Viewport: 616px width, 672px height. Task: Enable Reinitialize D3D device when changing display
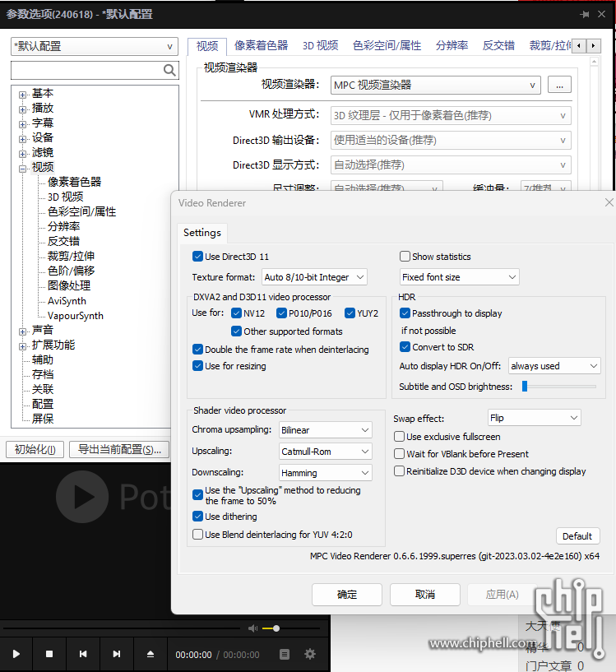tap(399, 471)
